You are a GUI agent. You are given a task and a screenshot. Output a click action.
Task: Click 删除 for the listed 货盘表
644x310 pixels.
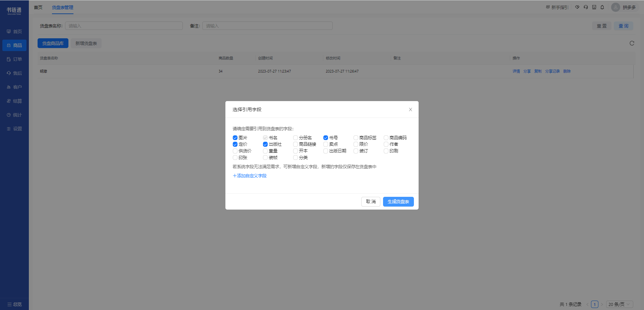tap(567, 71)
